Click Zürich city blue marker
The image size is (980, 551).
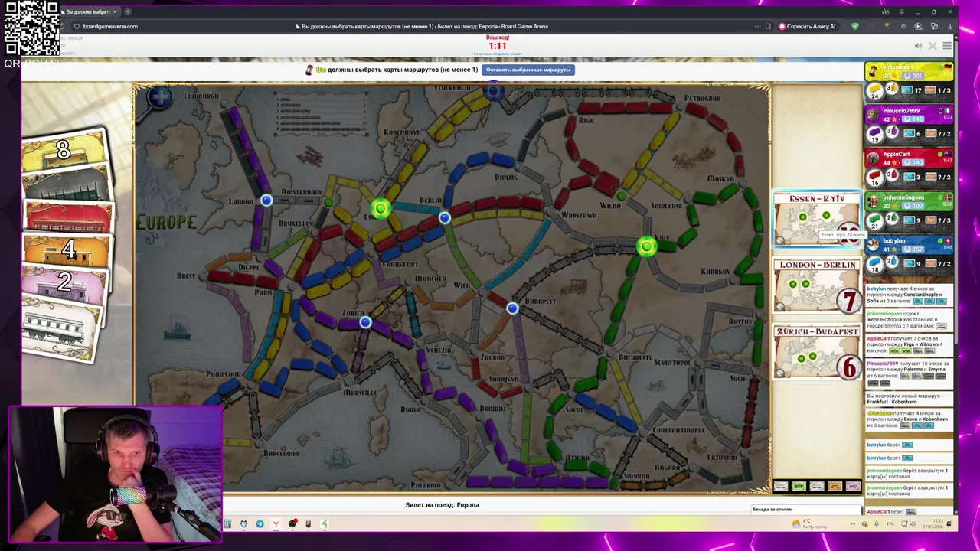[365, 323]
